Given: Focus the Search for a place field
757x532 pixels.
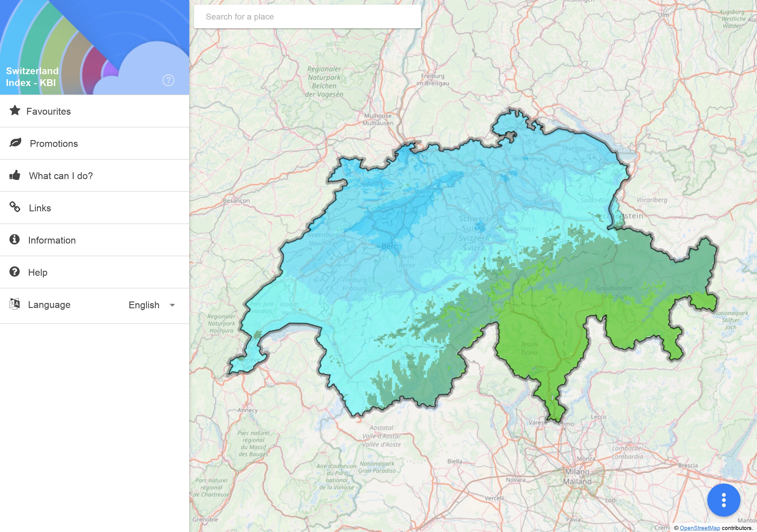Looking at the screenshot, I should 307,17.
